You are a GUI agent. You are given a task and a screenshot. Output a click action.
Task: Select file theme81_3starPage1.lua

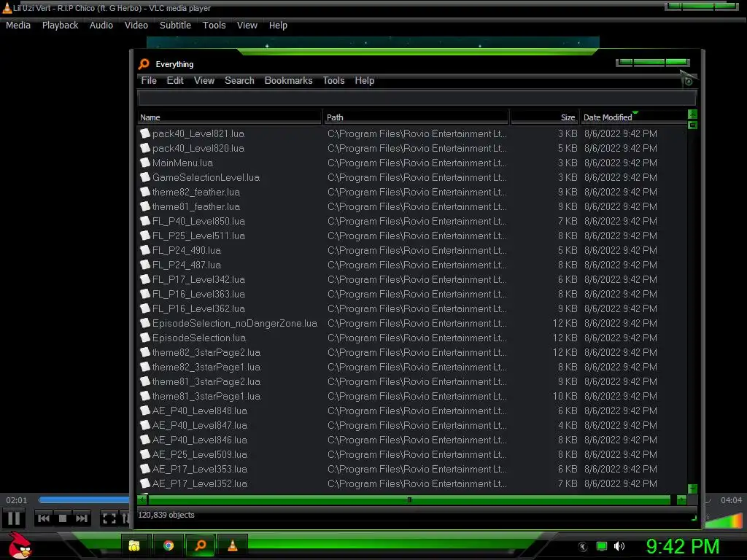206,396
